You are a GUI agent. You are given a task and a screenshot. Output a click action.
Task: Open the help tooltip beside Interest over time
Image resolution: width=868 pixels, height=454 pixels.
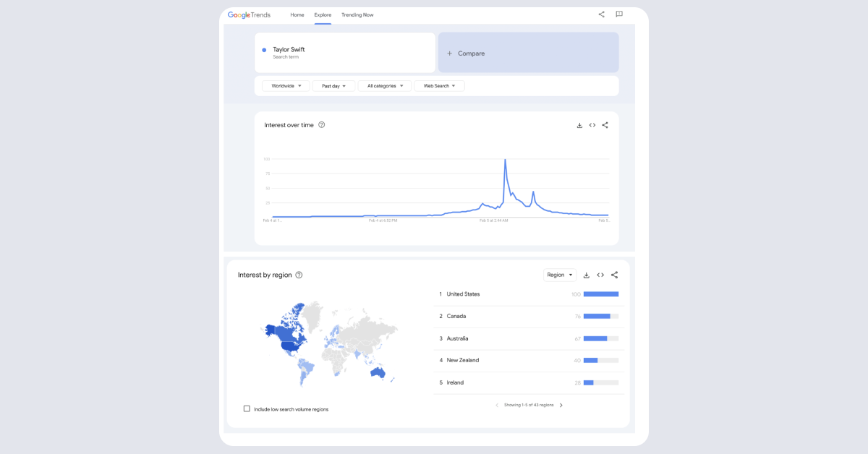coord(321,124)
